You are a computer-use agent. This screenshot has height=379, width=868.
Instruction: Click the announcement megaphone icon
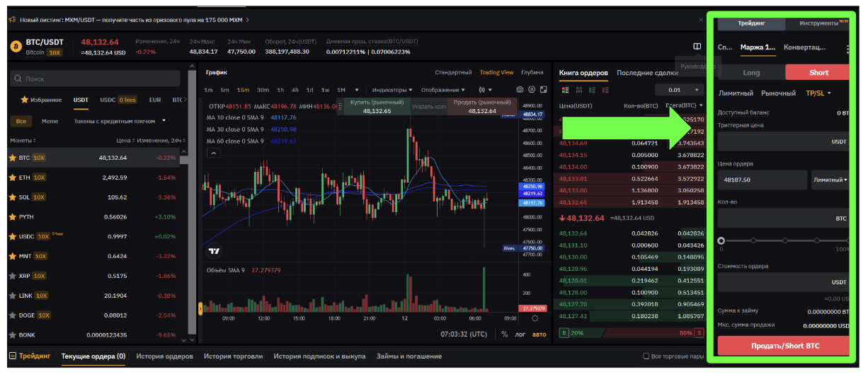tap(13, 20)
